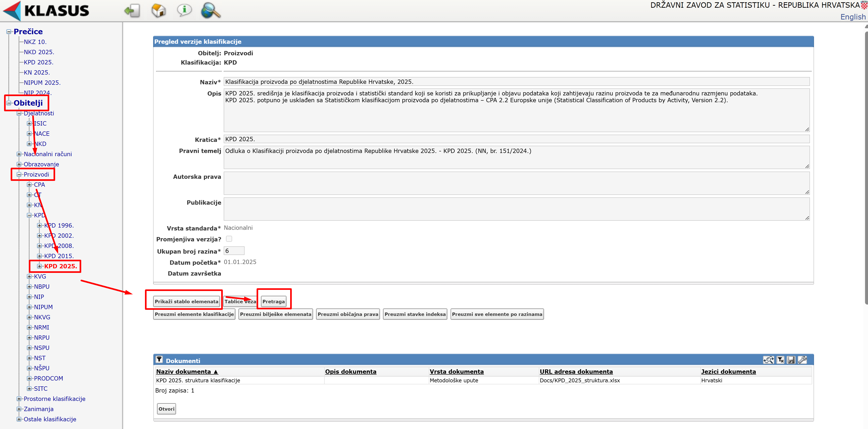Select NBPU in the tree
Screen dimensions: 868x429
coord(42,287)
